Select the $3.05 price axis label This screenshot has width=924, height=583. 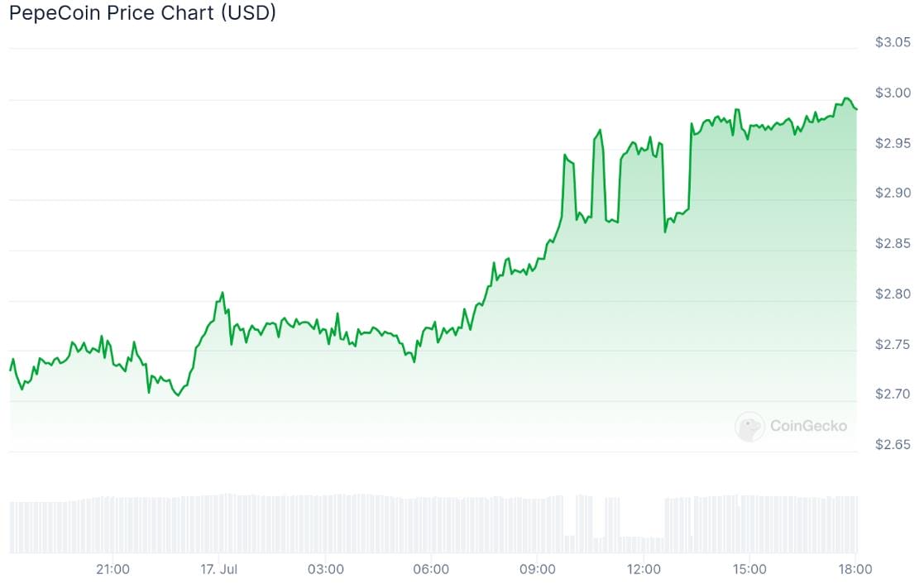(893, 42)
